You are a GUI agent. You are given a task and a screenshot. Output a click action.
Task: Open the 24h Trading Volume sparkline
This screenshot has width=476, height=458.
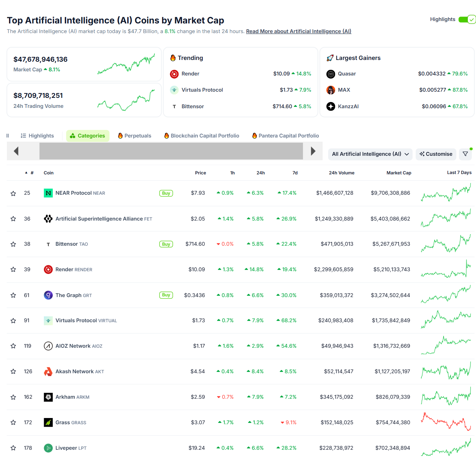[126, 100]
